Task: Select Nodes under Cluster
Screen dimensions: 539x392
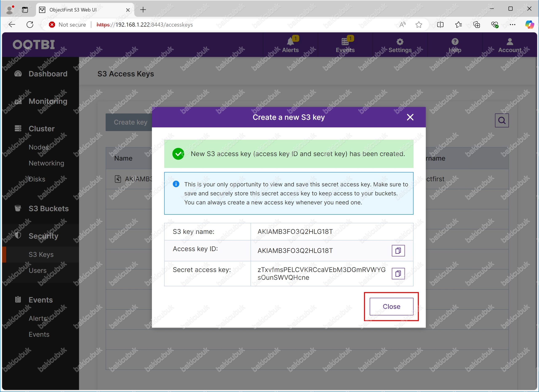Action: click(x=39, y=147)
